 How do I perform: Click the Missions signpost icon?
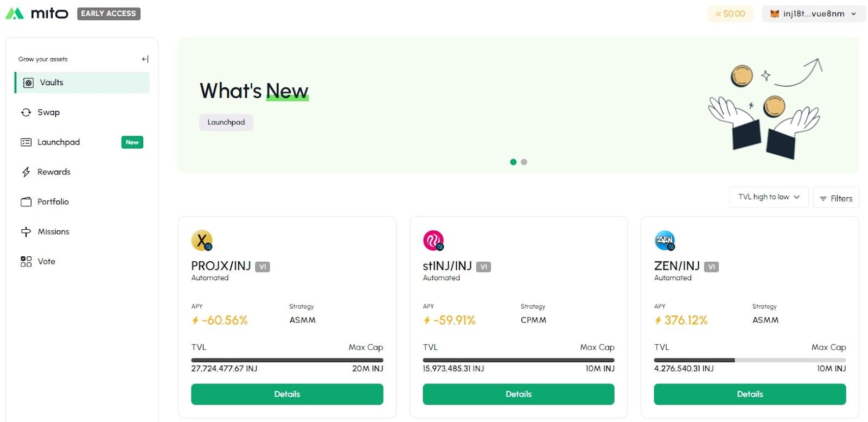(x=26, y=232)
